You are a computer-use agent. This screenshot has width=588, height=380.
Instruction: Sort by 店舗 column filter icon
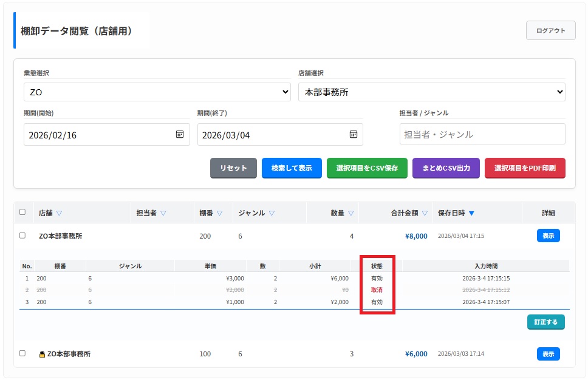(59, 213)
